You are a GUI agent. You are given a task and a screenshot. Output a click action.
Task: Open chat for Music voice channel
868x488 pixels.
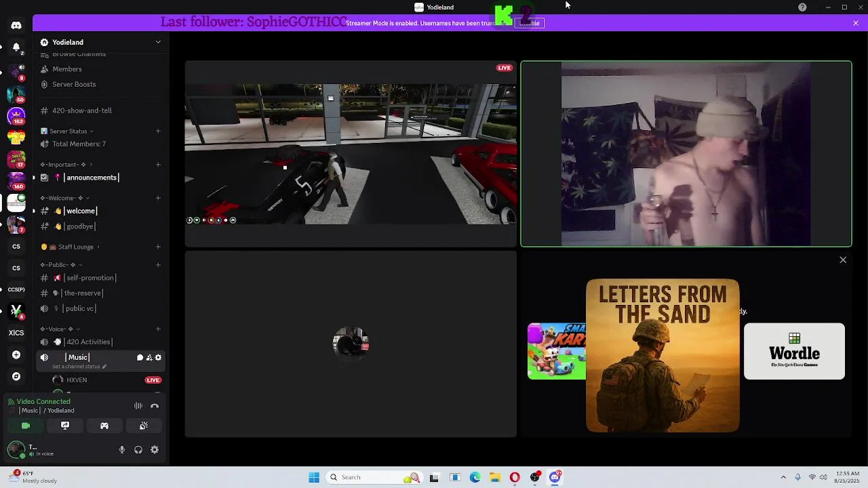coord(140,358)
